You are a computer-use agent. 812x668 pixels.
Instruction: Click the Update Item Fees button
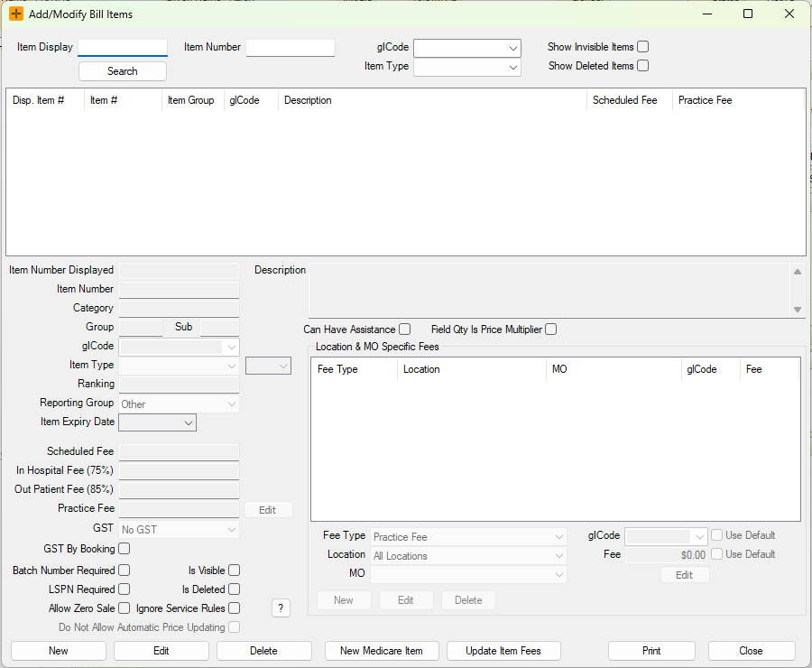click(x=503, y=651)
